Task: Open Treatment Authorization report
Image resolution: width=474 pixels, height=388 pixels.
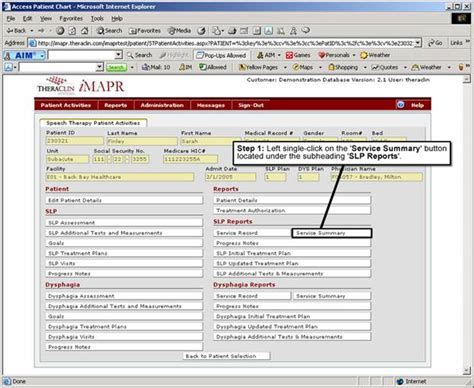Action: [292, 210]
